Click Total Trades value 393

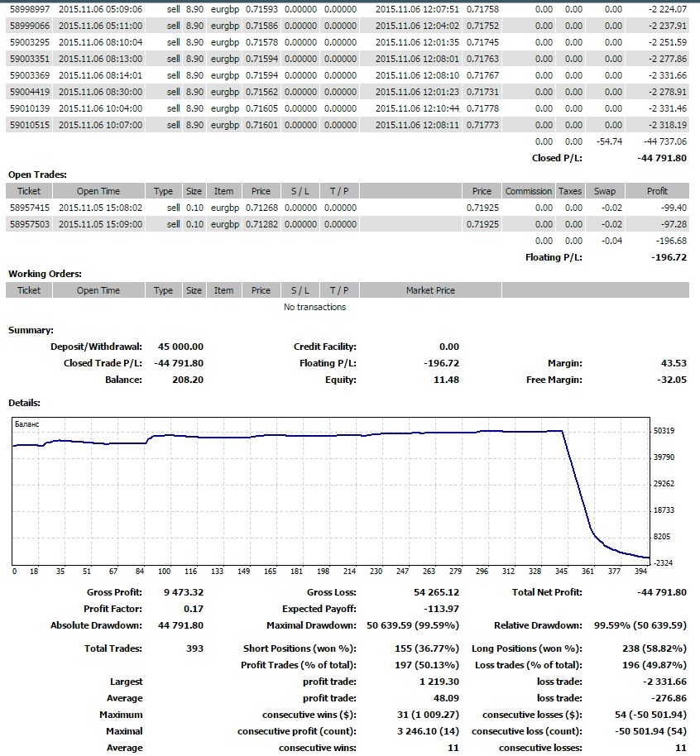(195, 648)
